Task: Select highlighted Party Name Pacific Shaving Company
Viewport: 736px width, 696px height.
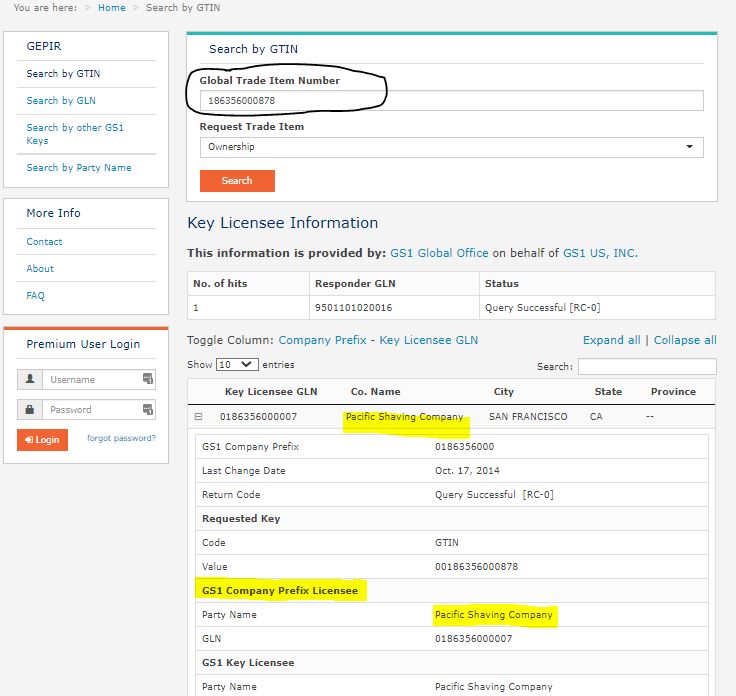Action: pos(494,615)
